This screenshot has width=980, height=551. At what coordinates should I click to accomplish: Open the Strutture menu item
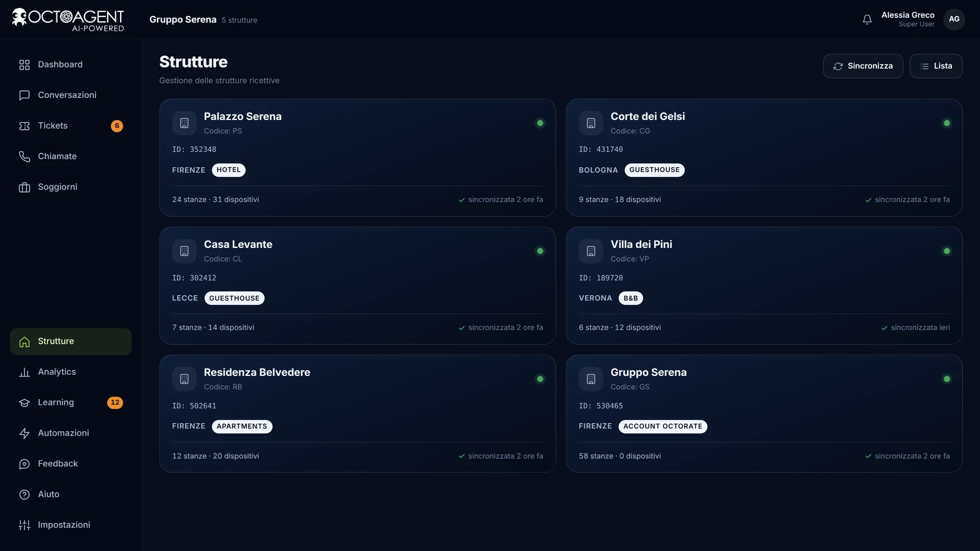70,342
